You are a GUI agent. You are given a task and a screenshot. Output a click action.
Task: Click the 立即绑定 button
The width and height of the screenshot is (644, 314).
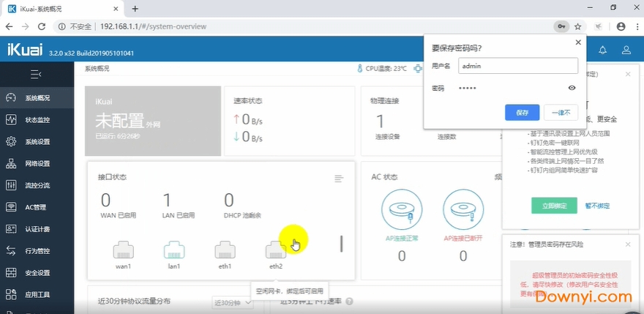click(554, 206)
